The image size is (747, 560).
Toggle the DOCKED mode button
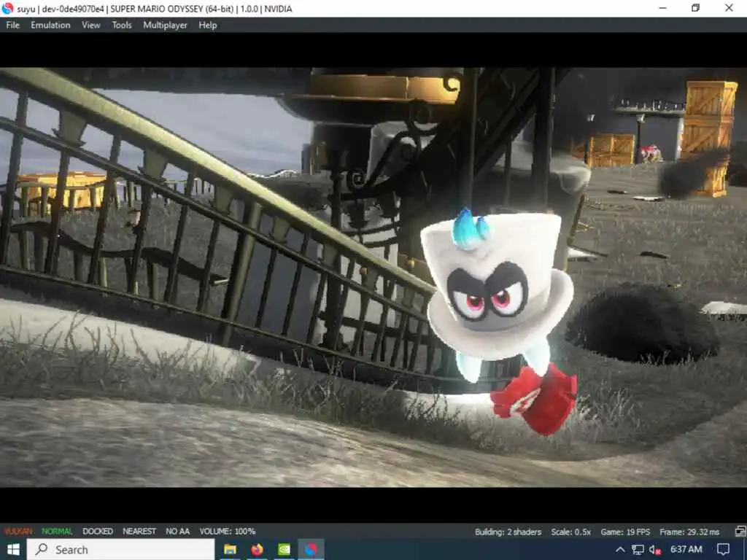(98, 531)
